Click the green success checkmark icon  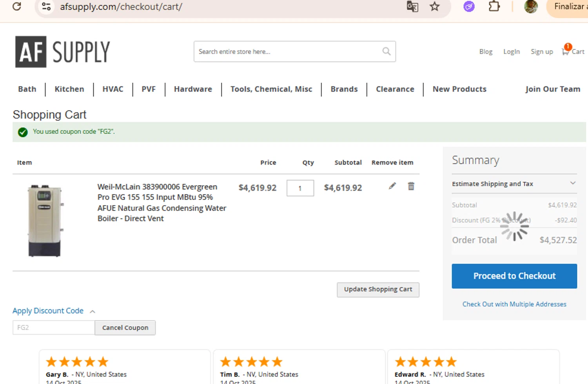(x=23, y=132)
